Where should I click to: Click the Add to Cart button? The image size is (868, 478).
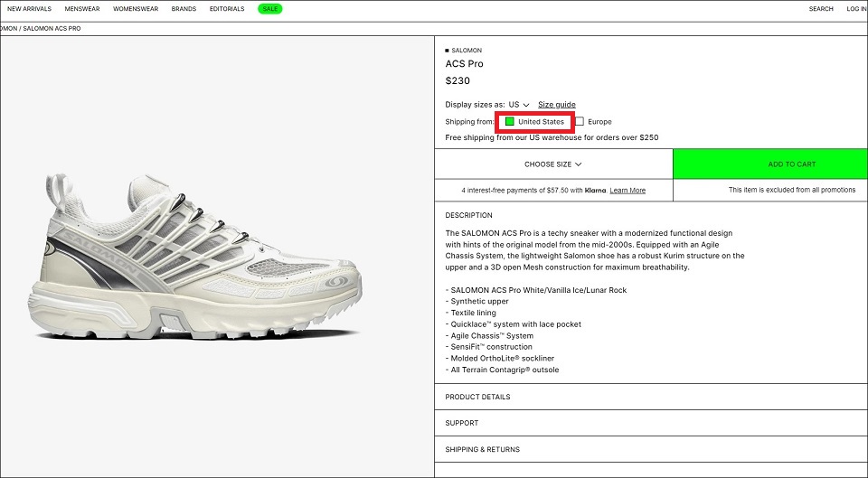pyautogui.click(x=770, y=164)
